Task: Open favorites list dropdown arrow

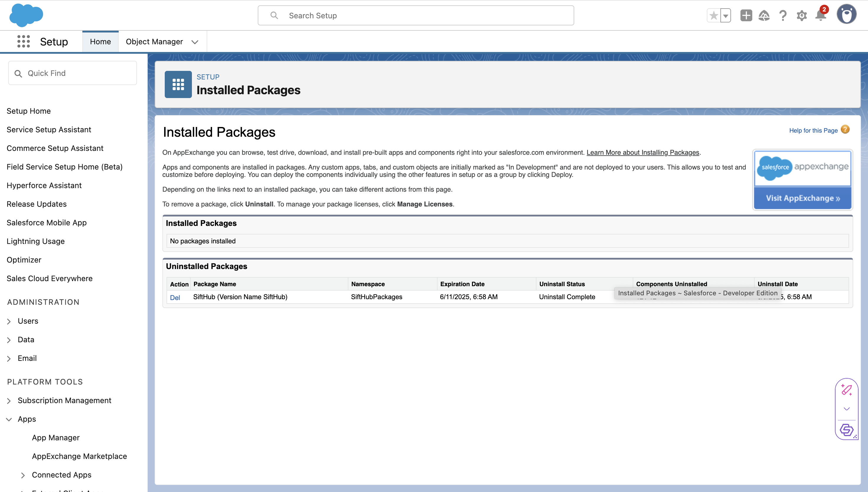Action: [725, 16]
